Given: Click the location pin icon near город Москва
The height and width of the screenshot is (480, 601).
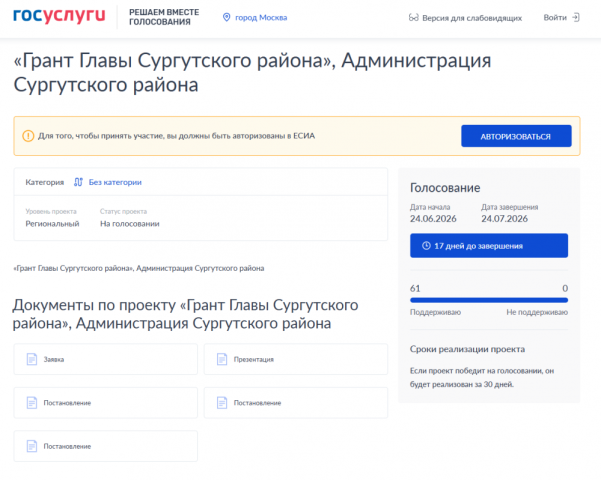Looking at the screenshot, I should [227, 18].
